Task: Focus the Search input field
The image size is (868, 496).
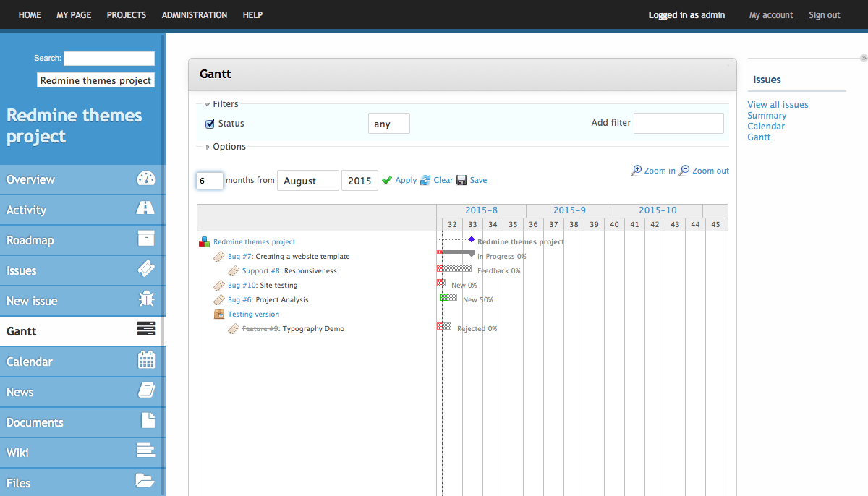Action: coord(109,59)
